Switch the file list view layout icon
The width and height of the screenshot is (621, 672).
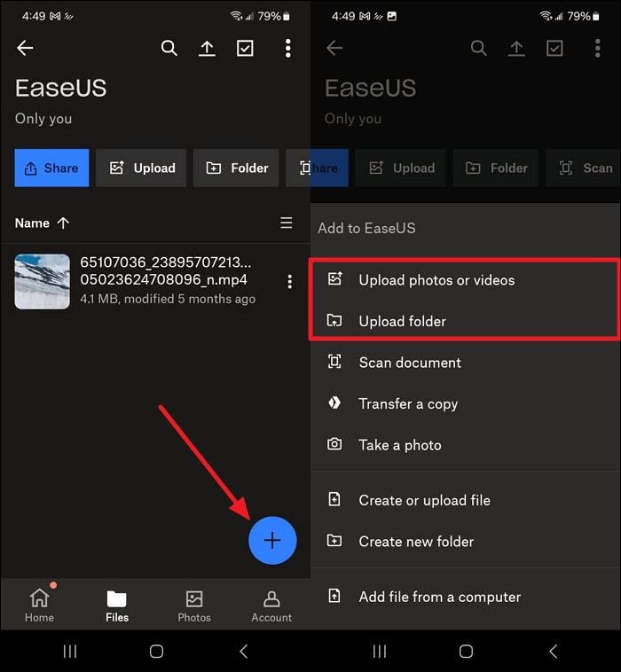[286, 223]
